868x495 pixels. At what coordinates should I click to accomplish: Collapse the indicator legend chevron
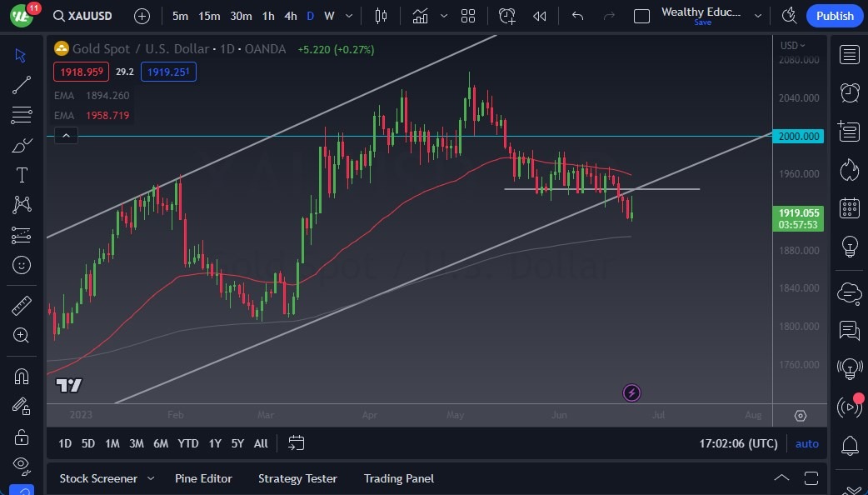(66, 135)
